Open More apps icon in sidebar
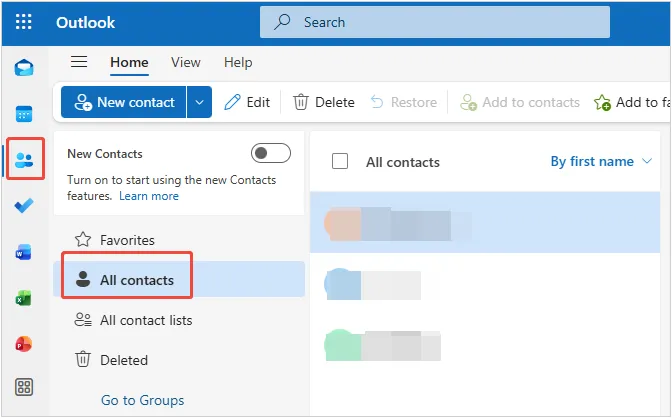 click(23, 387)
